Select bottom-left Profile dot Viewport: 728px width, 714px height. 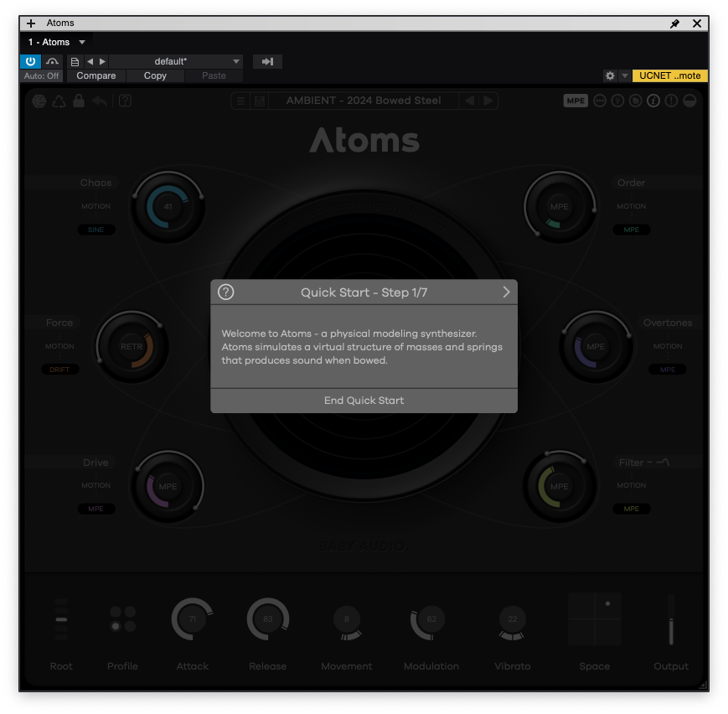(x=116, y=627)
